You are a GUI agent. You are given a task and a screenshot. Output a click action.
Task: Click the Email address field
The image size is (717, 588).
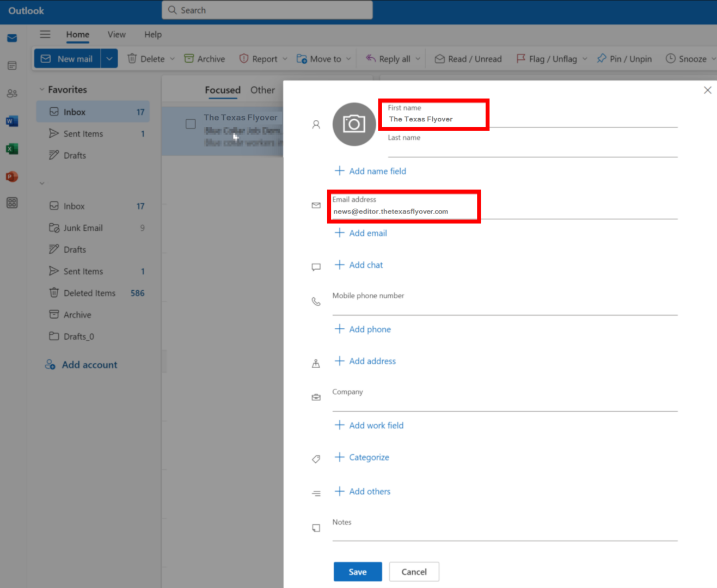click(505, 207)
